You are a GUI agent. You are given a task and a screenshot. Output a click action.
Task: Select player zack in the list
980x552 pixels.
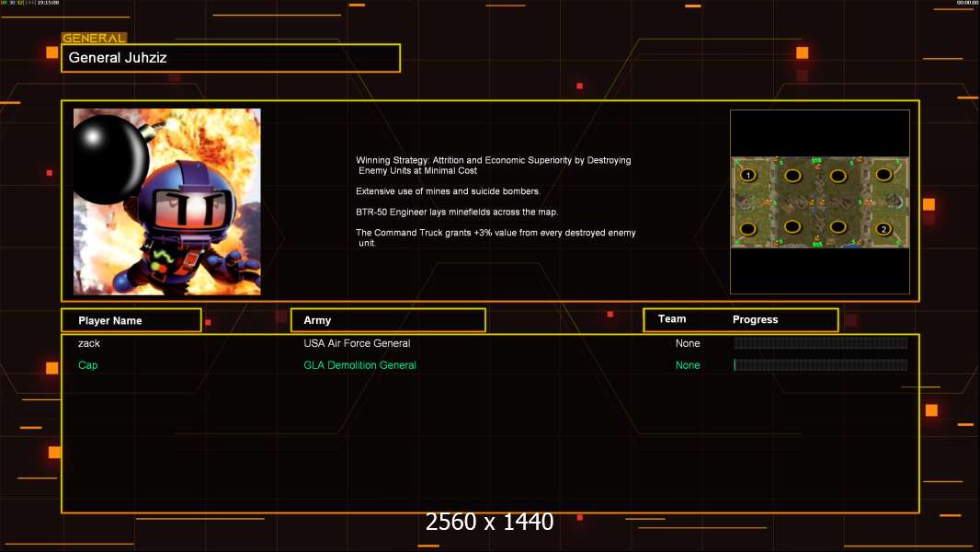click(x=89, y=343)
